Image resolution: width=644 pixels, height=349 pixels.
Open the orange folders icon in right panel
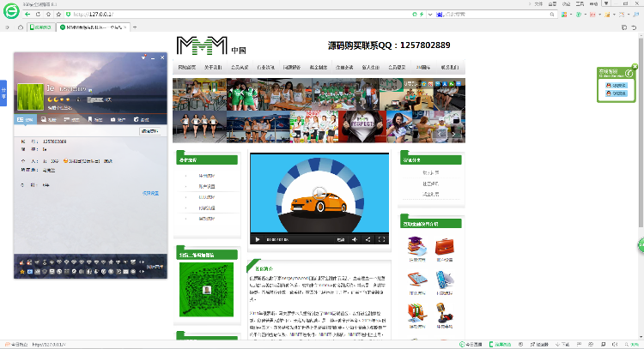pos(416,313)
